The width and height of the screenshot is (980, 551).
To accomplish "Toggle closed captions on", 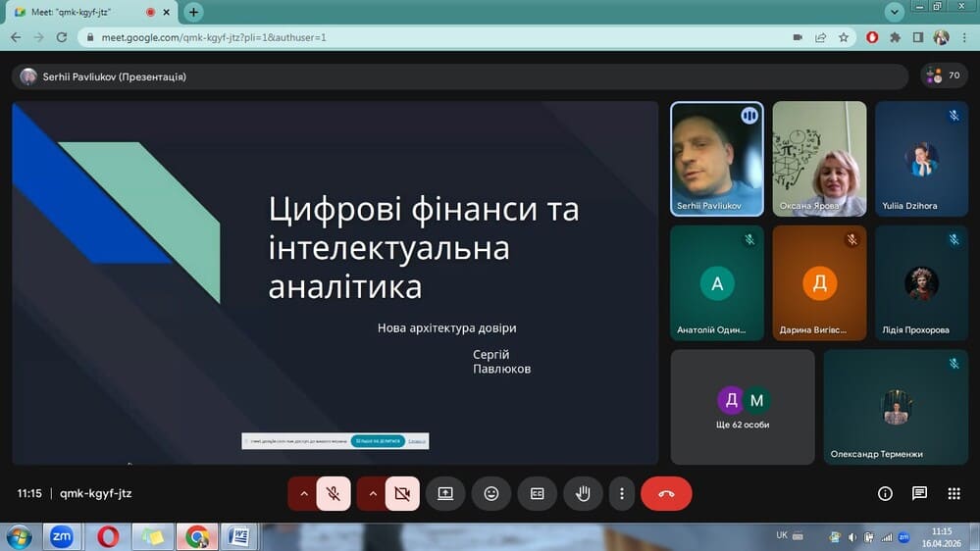I will (x=538, y=494).
